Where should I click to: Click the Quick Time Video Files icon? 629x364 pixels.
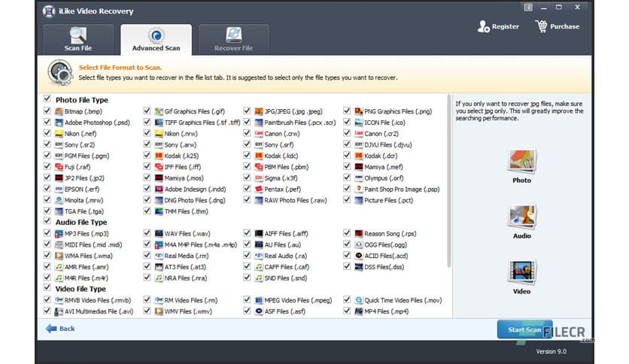[x=359, y=300]
